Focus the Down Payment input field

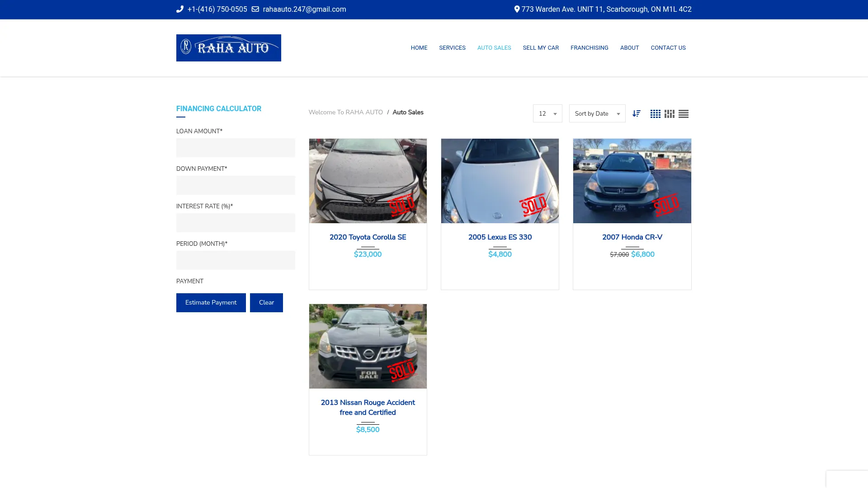point(236,185)
